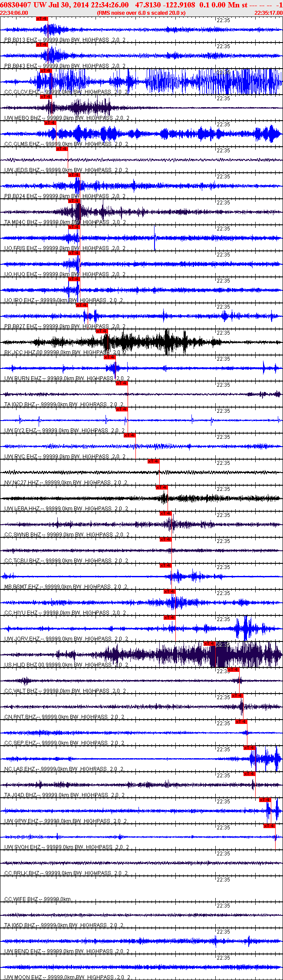Select red pick flag on UW JORV trace

[x=170, y=618]
